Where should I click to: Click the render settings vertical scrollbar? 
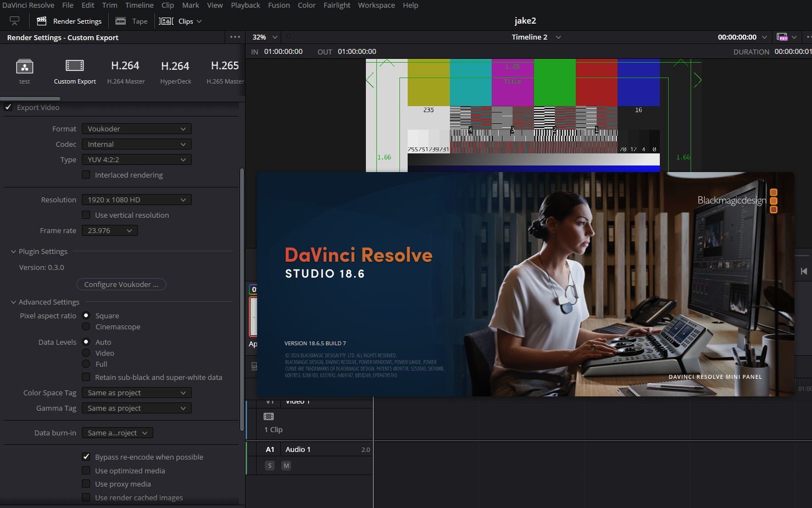[x=242, y=300]
